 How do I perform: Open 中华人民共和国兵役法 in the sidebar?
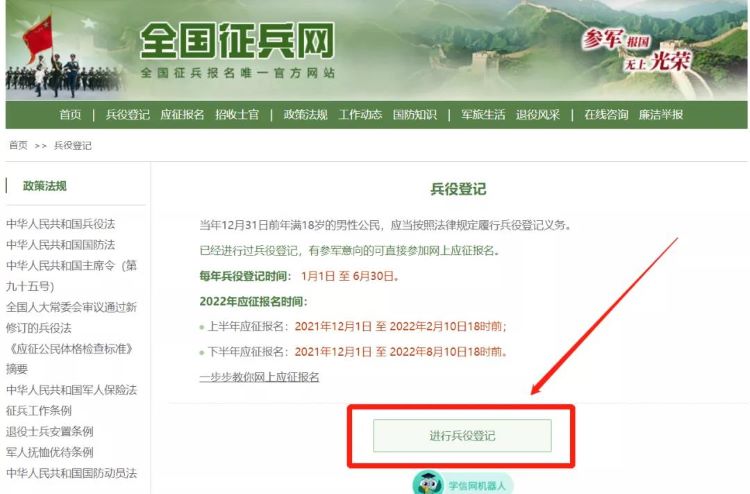point(61,224)
